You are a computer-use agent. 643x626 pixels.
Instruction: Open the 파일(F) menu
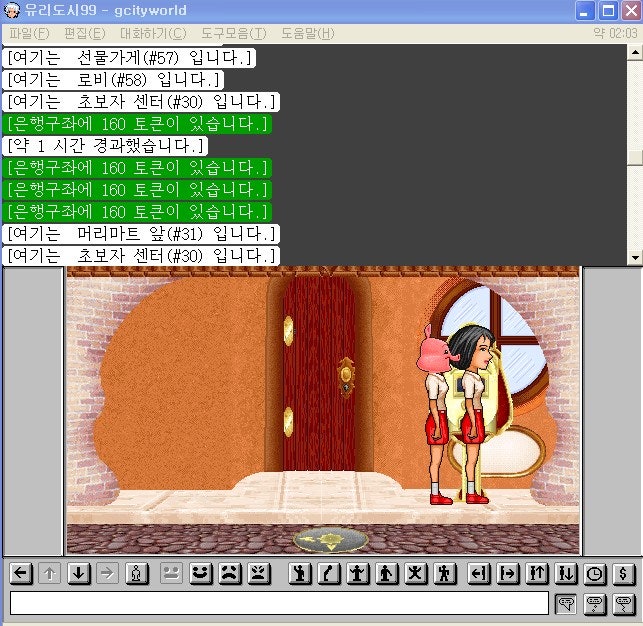tap(28, 33)
